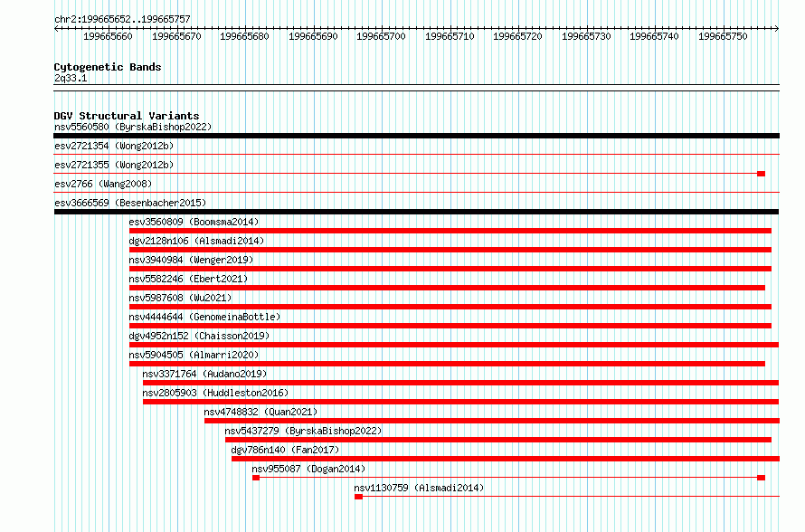Viewport: 805px width, 532px height.
Task: Click nsv1130759 (Alsmadi2014) label
Action: pyautogui.click(x=419, y=488)
